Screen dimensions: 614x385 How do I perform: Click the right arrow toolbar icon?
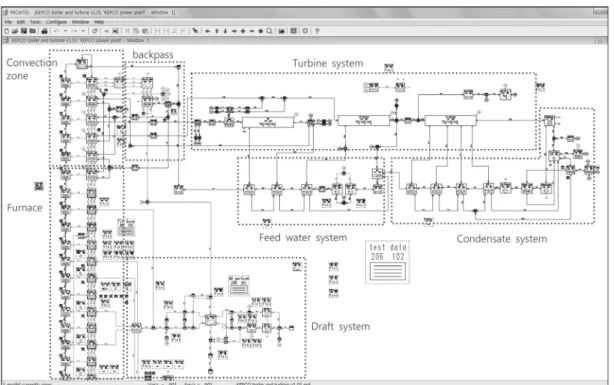tap(234, 31)
